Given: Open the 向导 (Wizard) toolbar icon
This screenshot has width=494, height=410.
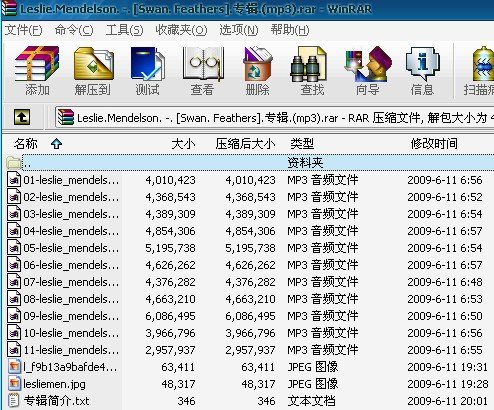Looking at the screenshot, I should pos(368,64).
